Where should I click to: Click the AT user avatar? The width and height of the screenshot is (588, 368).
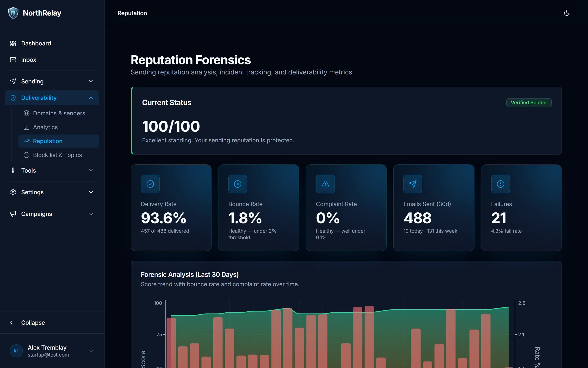point(16,351)
